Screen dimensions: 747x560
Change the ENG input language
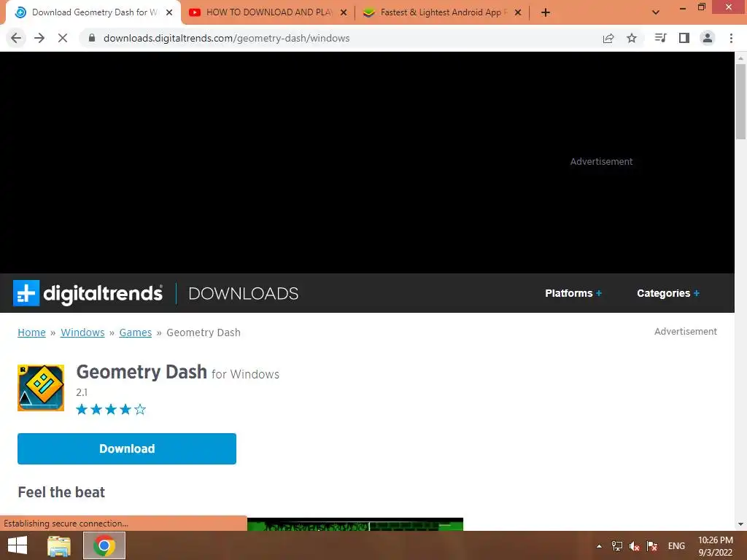point(676,546)
